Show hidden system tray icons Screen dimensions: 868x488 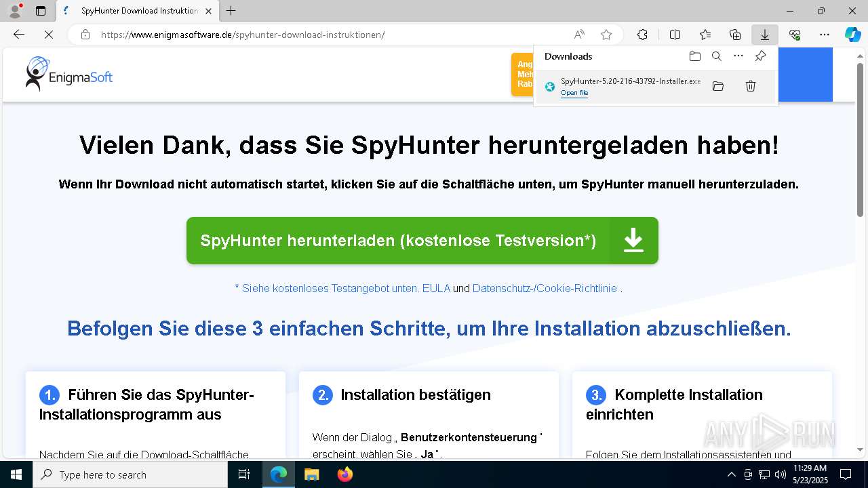(x=731, y=474)
